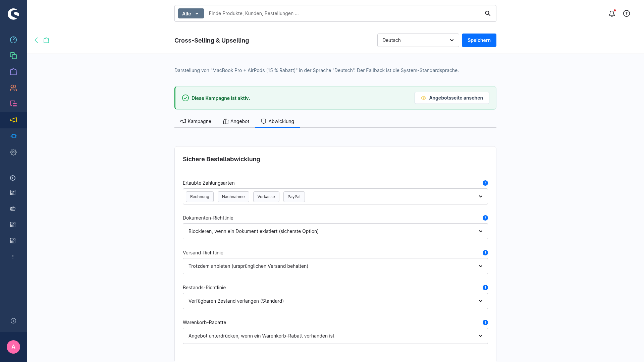
Task: Open the notifications bell
Action: tap(612, 13)
